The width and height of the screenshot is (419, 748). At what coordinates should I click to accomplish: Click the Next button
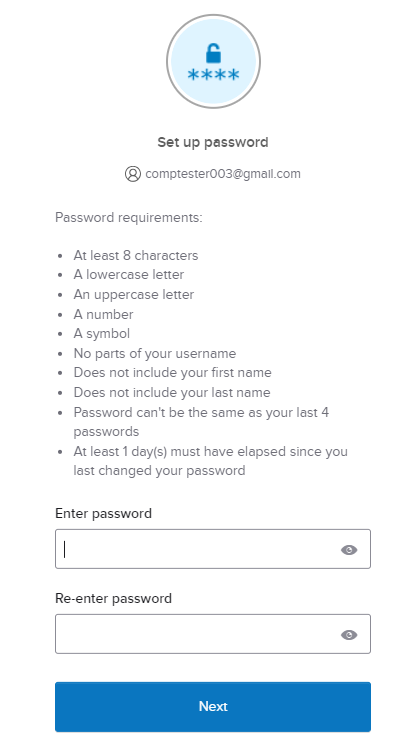tap(213, 706)
